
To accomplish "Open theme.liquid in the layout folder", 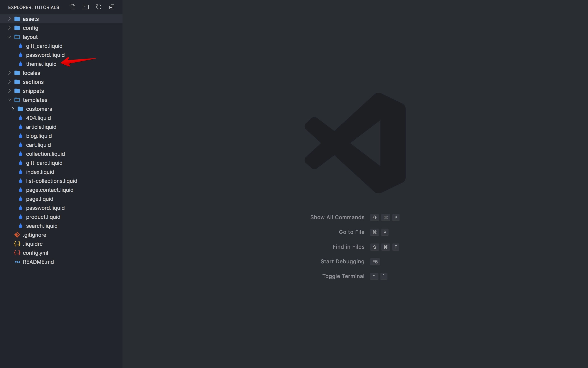I will tap(41, 64).
